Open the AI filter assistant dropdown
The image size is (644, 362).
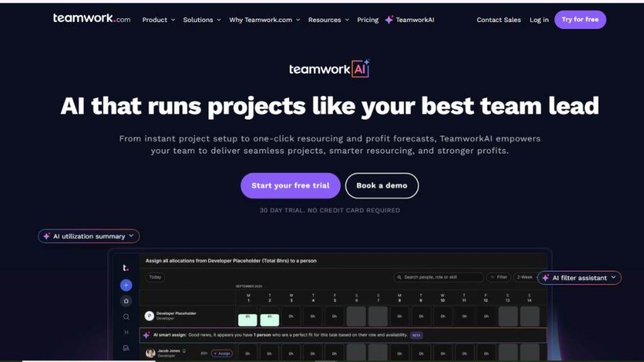tap(579, 278)
